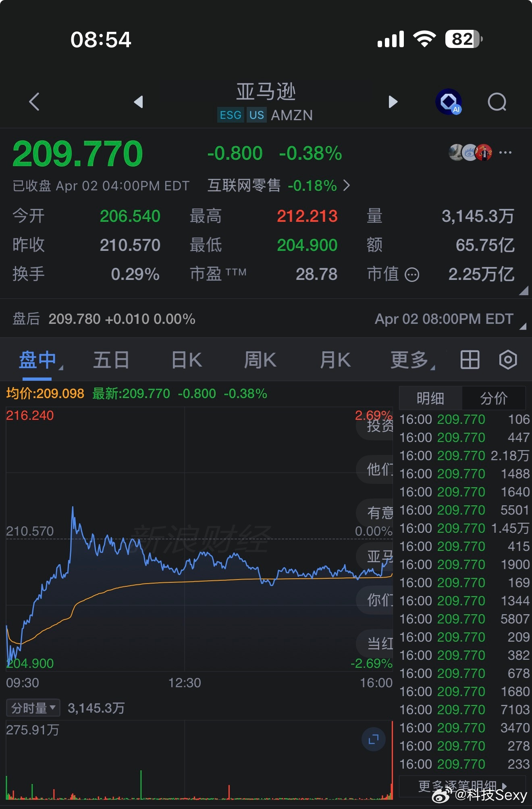
Task: Tap trade row with volume 2.18万
Action: tap(464, 456)
